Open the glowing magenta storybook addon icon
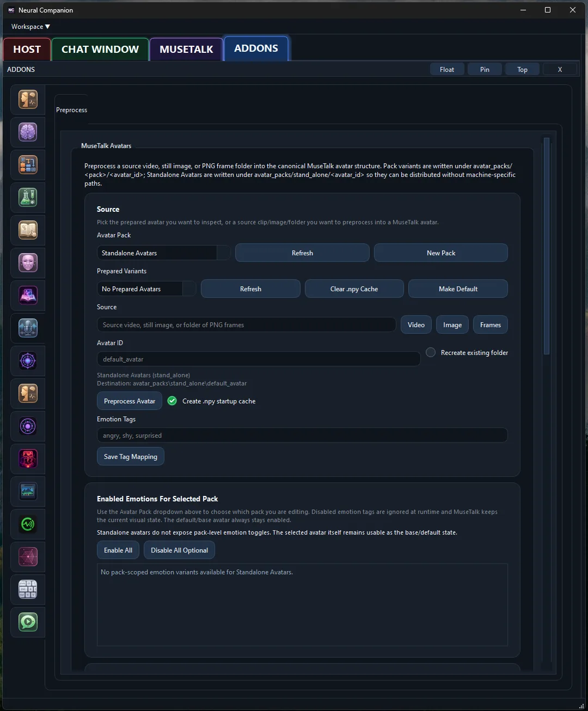Screen dimensions: 588x711 click(x=28, y=296)
